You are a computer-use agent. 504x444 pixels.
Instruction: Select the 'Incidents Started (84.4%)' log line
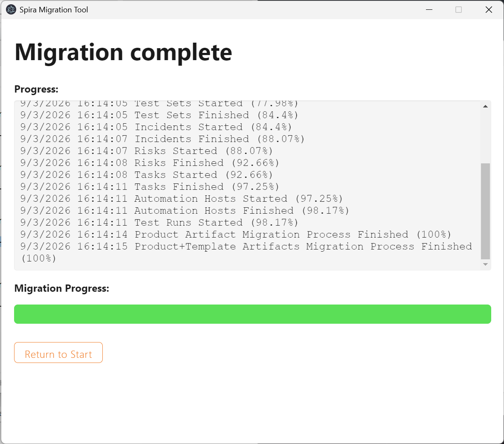point(156,127)
